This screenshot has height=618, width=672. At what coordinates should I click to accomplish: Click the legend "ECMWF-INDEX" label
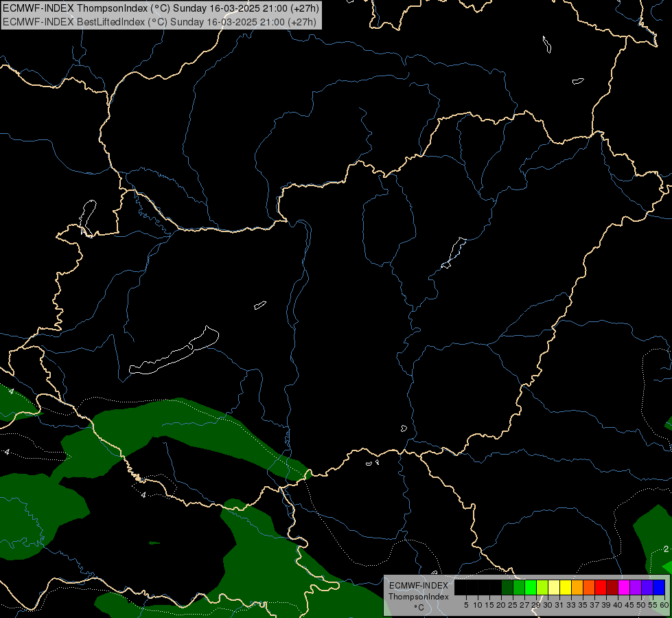point(418,586)
